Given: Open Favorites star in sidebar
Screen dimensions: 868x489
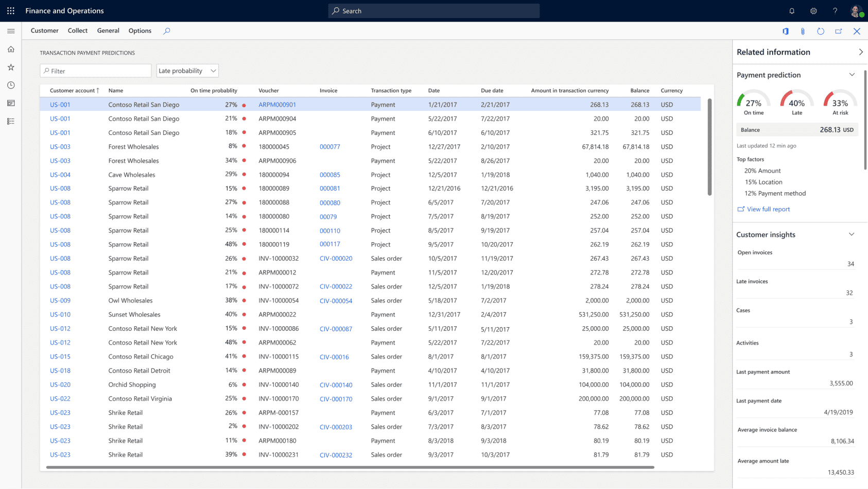Looking at the screenshot, I should pyautogui.click(x=11, y=68).
